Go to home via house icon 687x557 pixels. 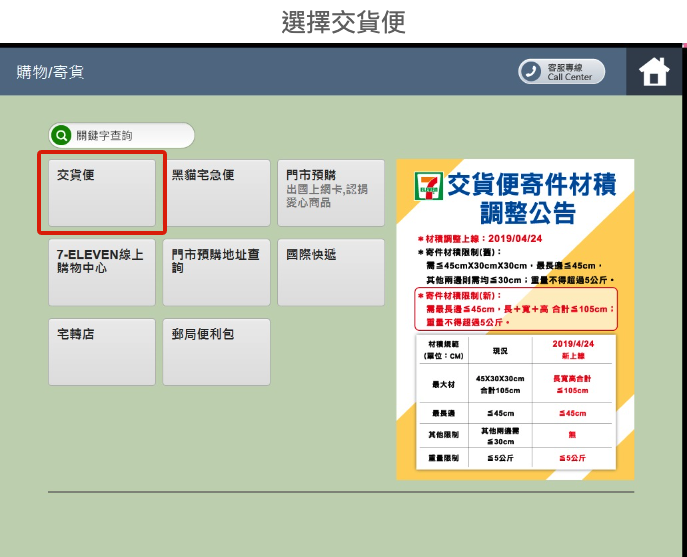[x=654, y=71]
